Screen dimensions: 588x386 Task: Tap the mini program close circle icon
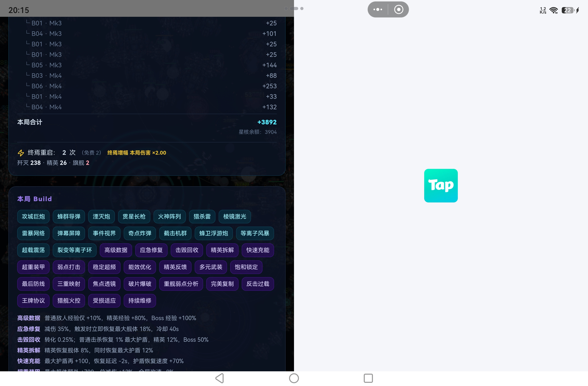[399, 9]
